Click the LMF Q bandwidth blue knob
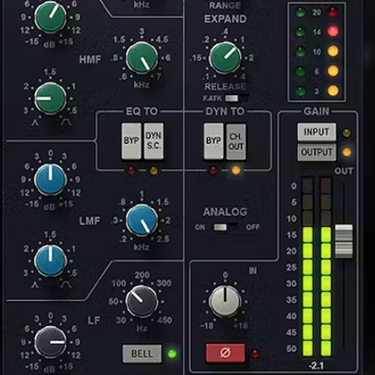 tap(50, 261)
